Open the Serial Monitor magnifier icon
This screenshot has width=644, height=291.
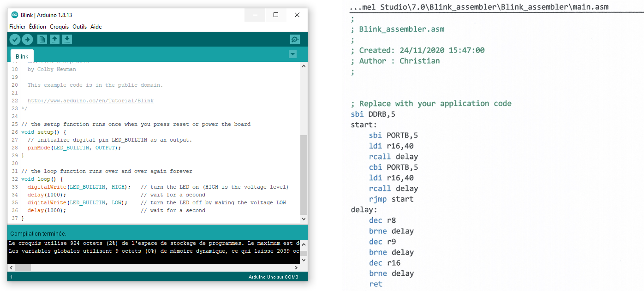(295, 40)
